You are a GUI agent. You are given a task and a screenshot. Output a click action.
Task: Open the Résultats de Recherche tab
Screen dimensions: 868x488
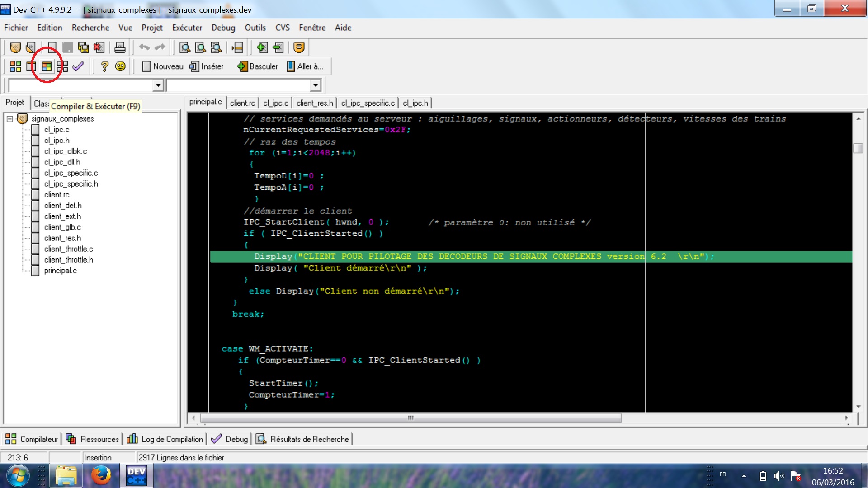[303, 439]
